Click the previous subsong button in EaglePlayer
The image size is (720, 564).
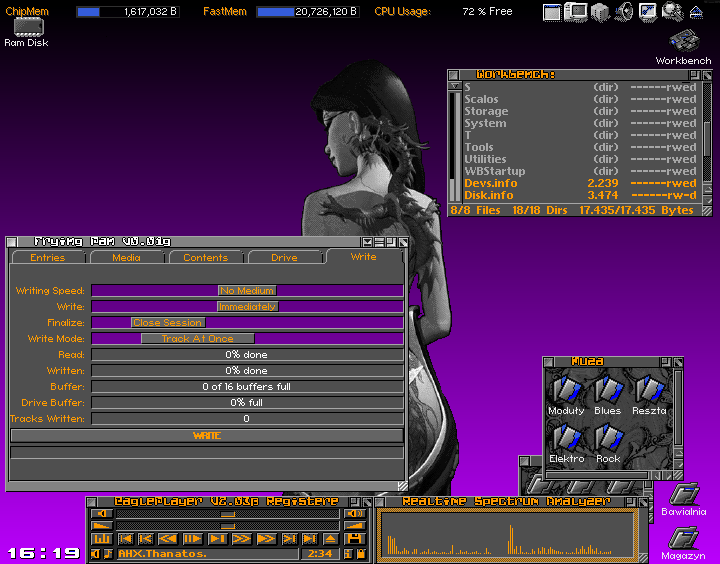coord(146,539)
